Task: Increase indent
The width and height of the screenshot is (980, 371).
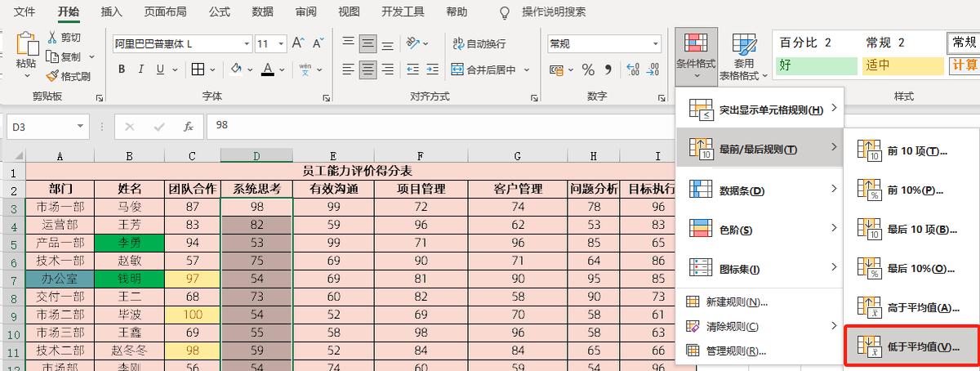Action: coord(433,69)
